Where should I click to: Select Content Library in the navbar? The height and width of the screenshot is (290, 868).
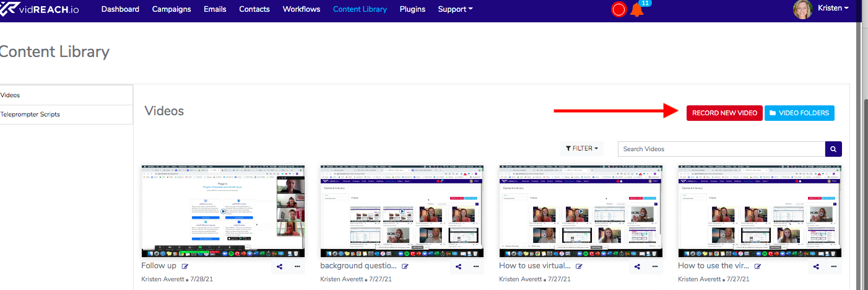360,9
